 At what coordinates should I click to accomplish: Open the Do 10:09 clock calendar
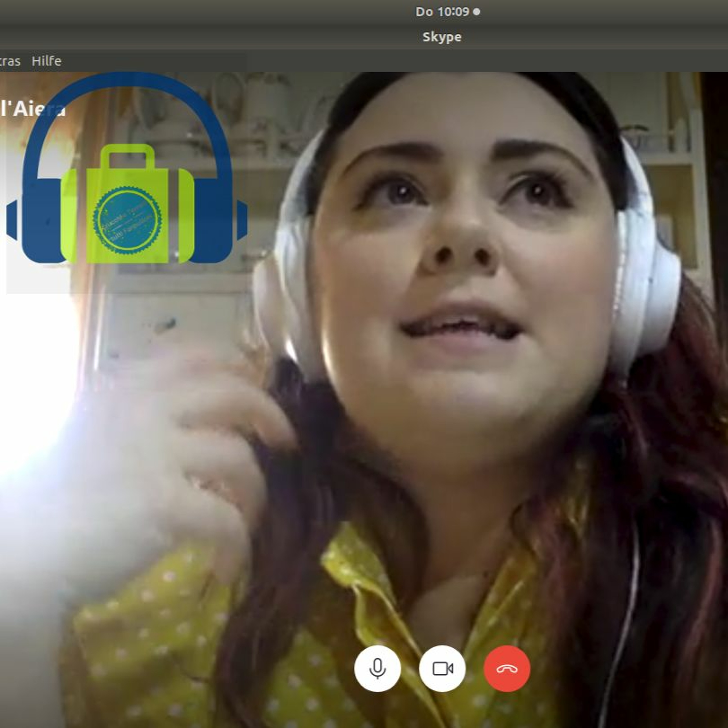(442, 12)
